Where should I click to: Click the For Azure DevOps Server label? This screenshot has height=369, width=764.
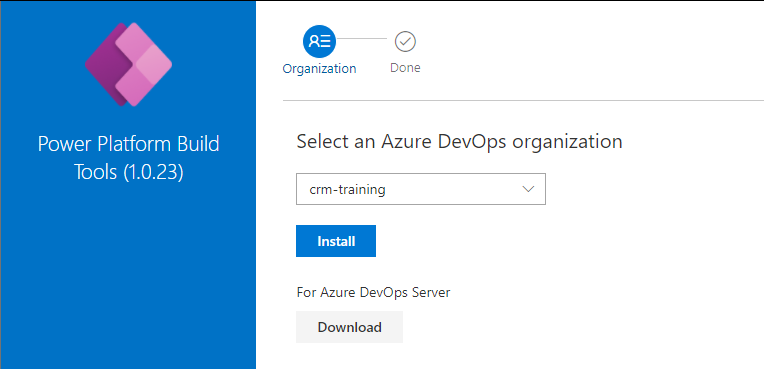coord(373,292)
